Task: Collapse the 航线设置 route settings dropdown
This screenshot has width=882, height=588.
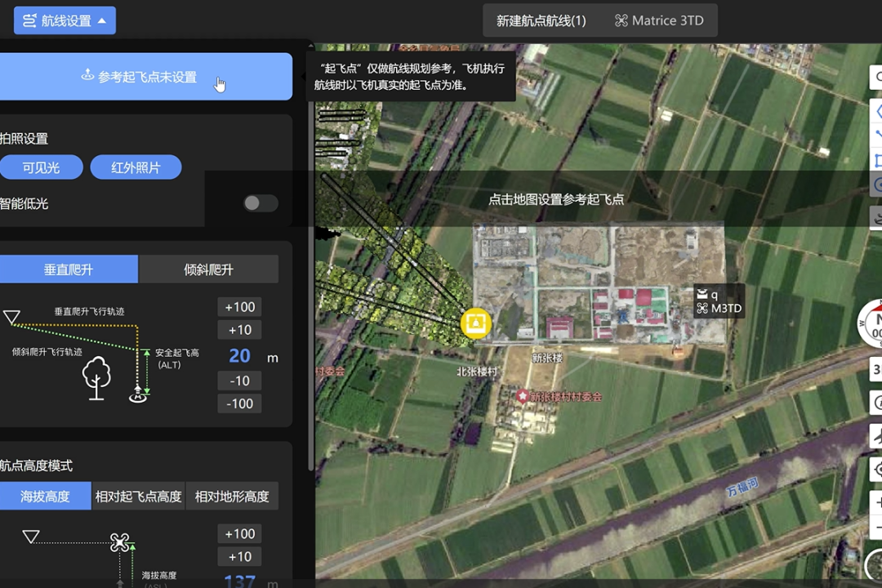Action: click(65, 20)
